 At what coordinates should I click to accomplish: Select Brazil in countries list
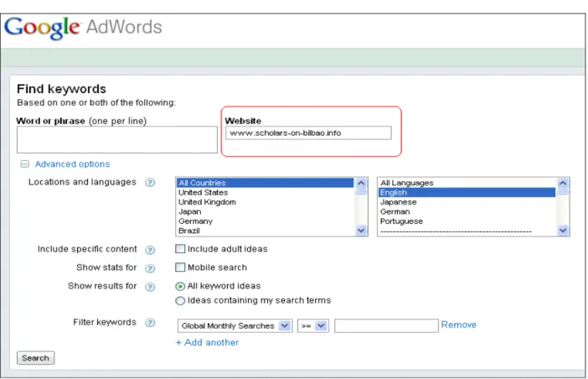266,231
